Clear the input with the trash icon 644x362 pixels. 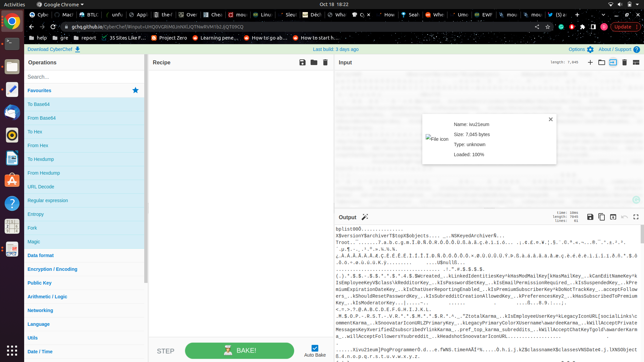point(624,62)
